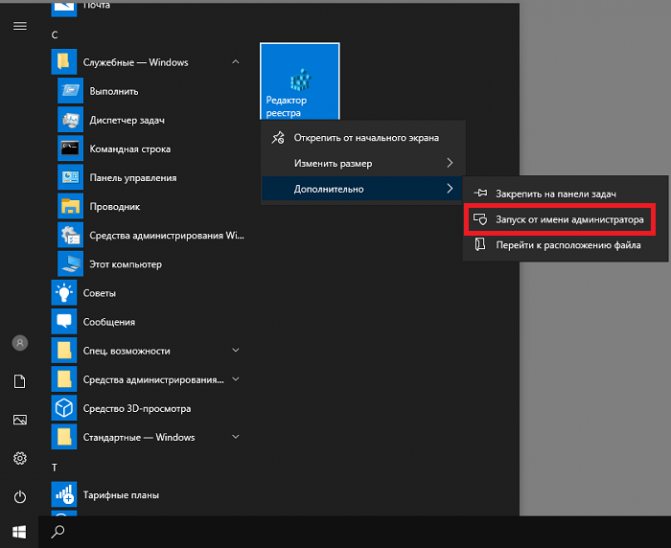The height and width of the screenshot is (548, 671).
Task: Open Изменить размер submenu arrow
Action: (450, 163)
